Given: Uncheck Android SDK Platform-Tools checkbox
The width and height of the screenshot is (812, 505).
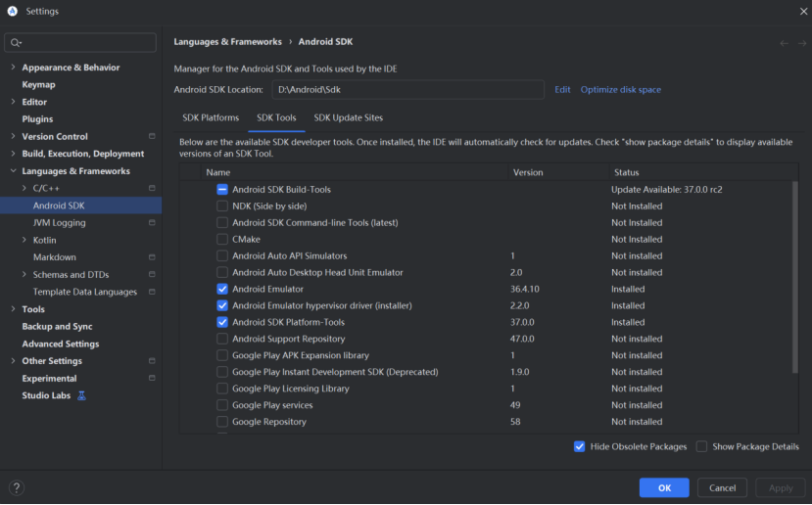Looking at the screenshot, I should point(222,322).
